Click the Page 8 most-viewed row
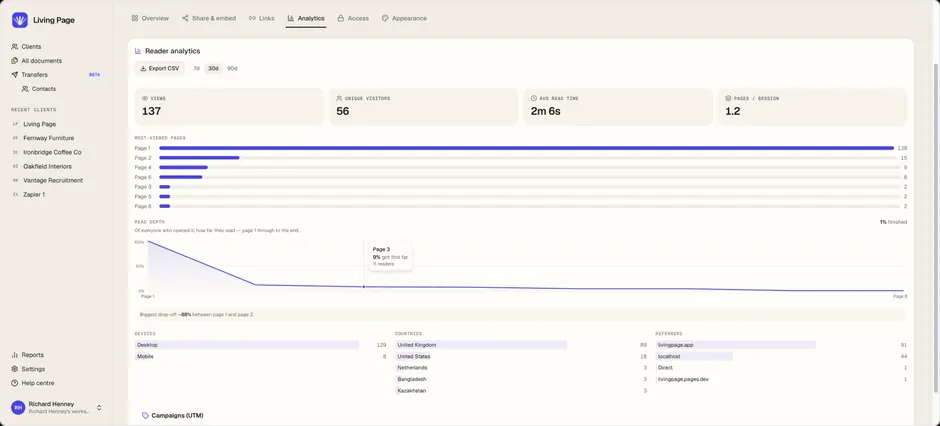 (520, 206)
